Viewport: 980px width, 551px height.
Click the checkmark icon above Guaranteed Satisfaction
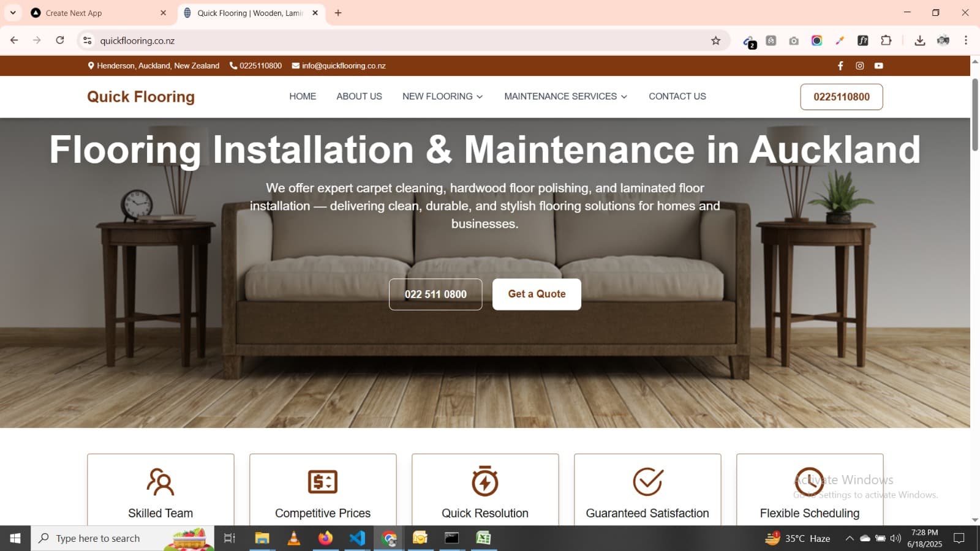647,482
